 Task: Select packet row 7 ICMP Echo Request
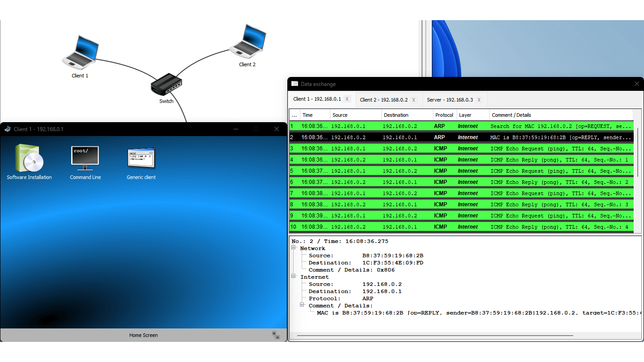(461, 193)
